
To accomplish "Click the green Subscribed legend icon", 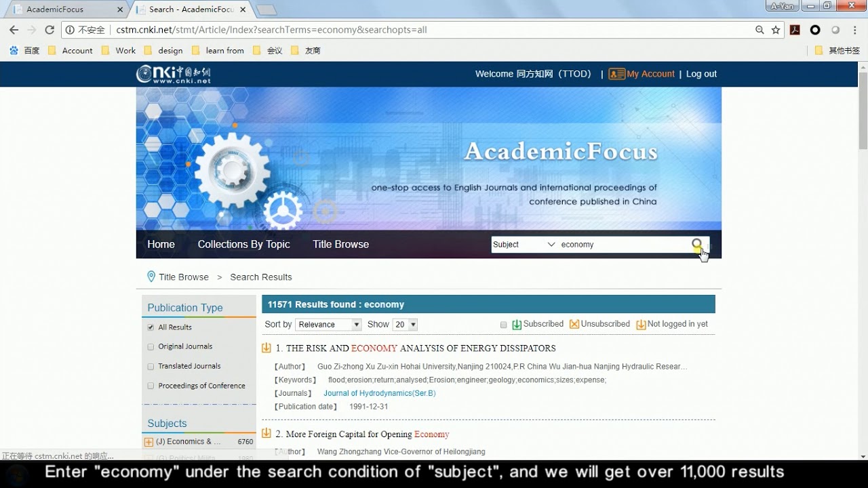I will (x=517, y=325).
